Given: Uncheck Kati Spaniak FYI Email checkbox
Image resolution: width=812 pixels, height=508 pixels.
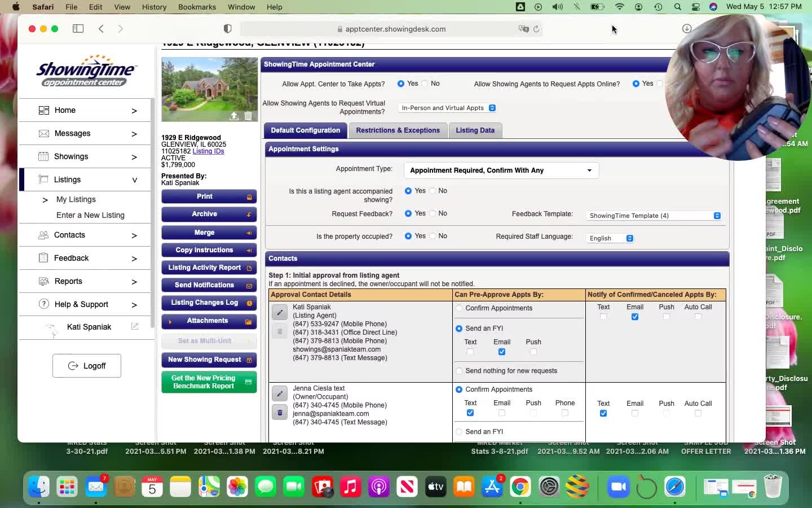Looking at the screenshot, I should click(x=502, y=352).
